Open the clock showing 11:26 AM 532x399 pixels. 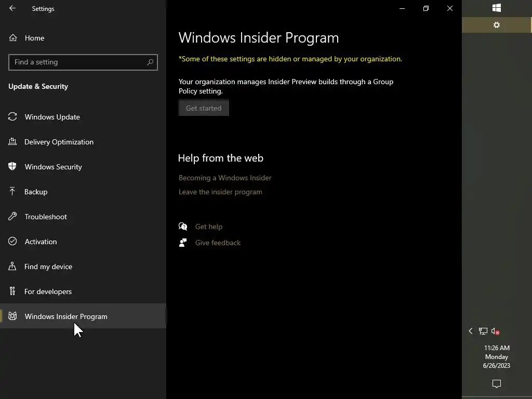coord(497,356)
